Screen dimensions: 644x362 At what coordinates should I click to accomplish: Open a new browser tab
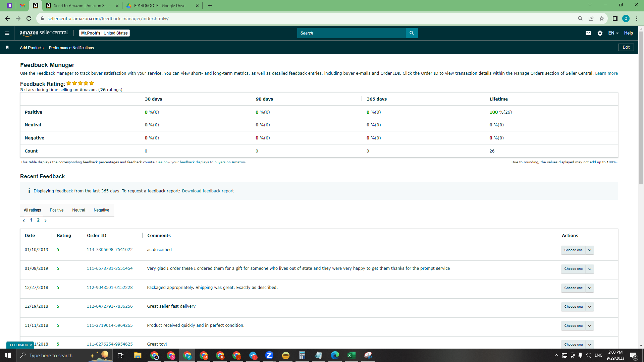210,6
